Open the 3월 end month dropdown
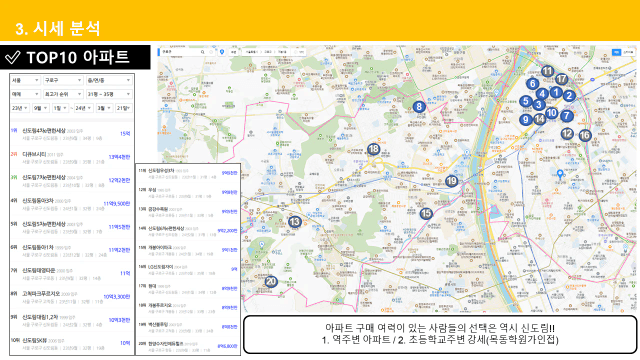 coord(104,108)
